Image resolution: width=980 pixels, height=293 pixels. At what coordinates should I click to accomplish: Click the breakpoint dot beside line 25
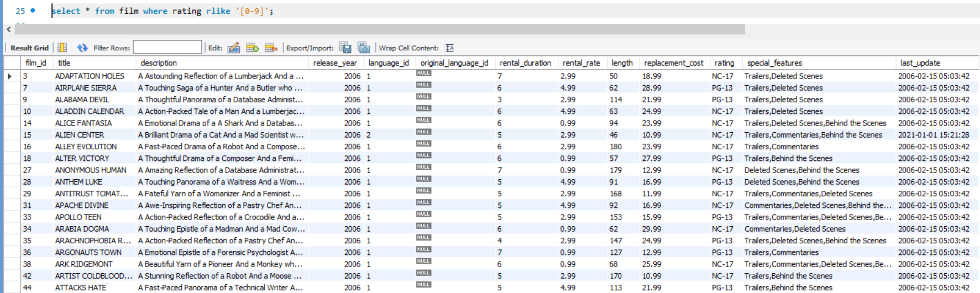33,11
